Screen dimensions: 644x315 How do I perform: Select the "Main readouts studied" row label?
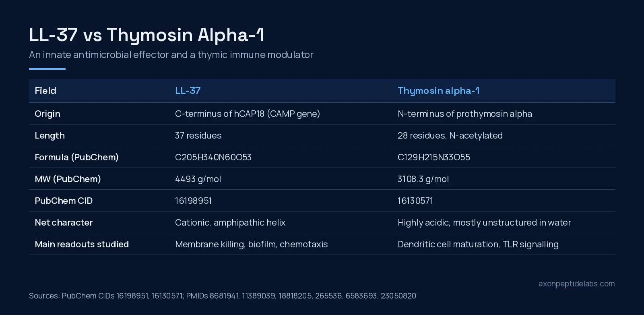click(82, 244)
